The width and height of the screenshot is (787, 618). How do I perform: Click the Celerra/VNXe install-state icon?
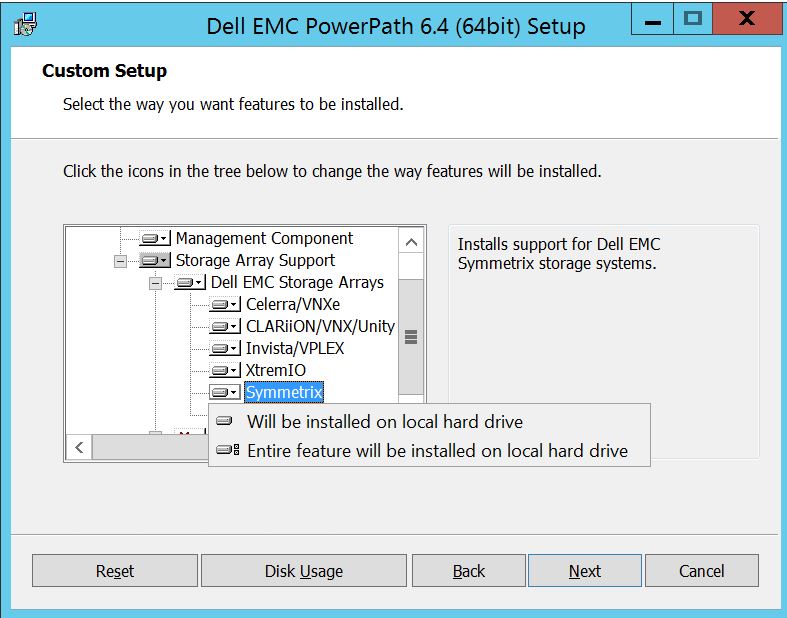225,305
